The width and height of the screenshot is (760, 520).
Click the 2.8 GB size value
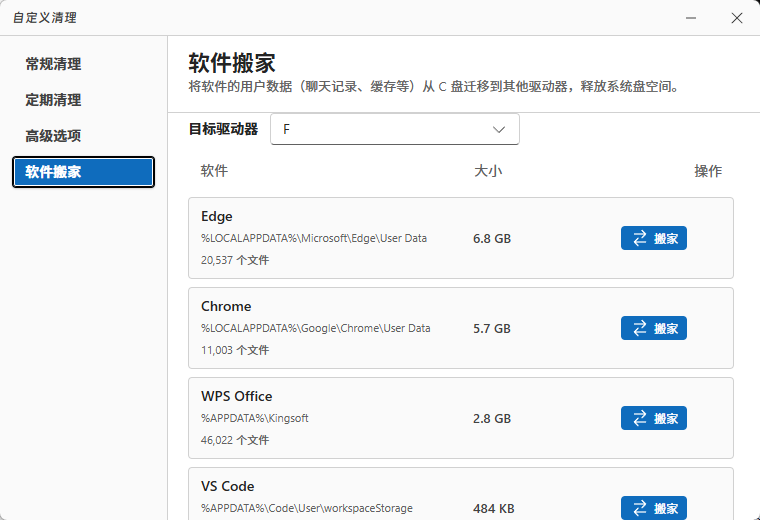click(492, 419)
